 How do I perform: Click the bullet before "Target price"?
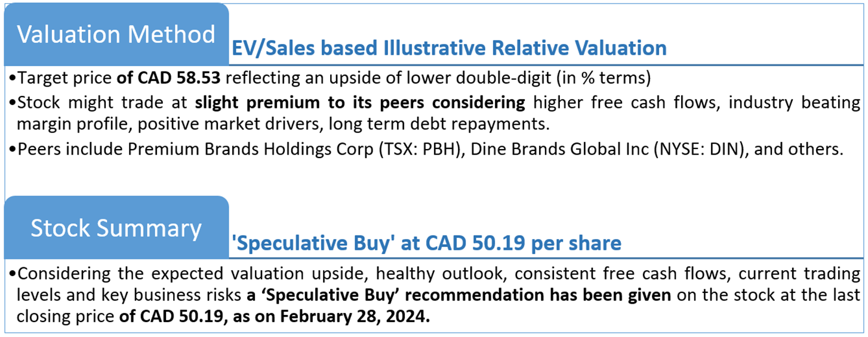click(14, 78)
